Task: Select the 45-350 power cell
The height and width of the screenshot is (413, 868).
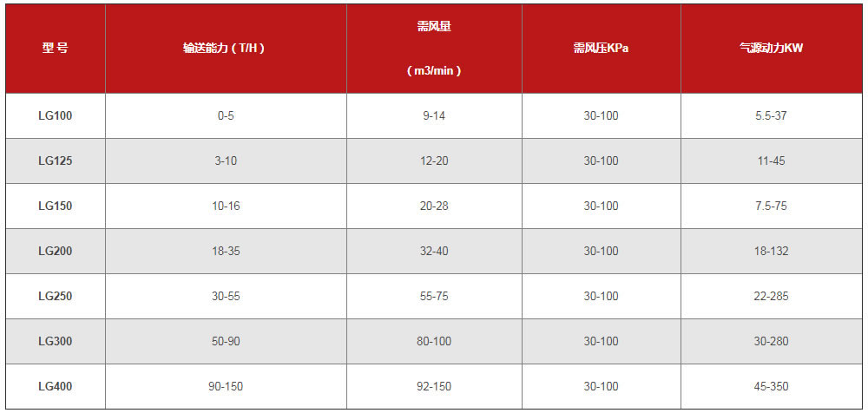Action: (x=770, y=386)
